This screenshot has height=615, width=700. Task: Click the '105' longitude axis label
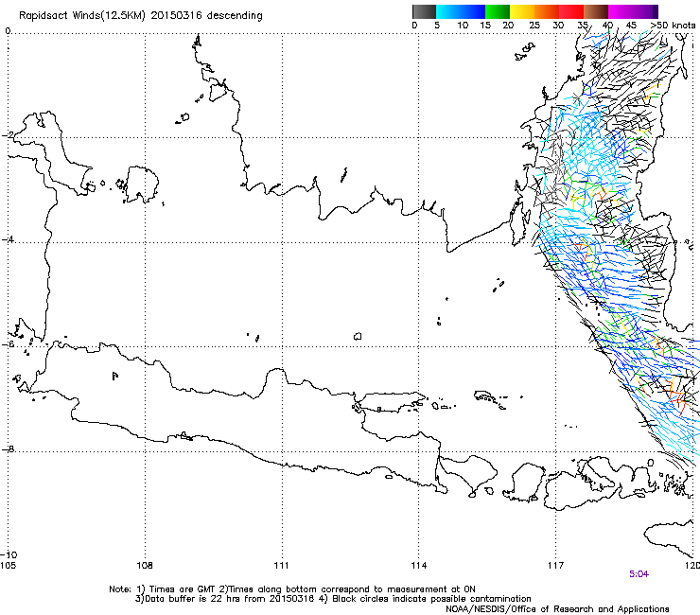[x=8, y=566]
